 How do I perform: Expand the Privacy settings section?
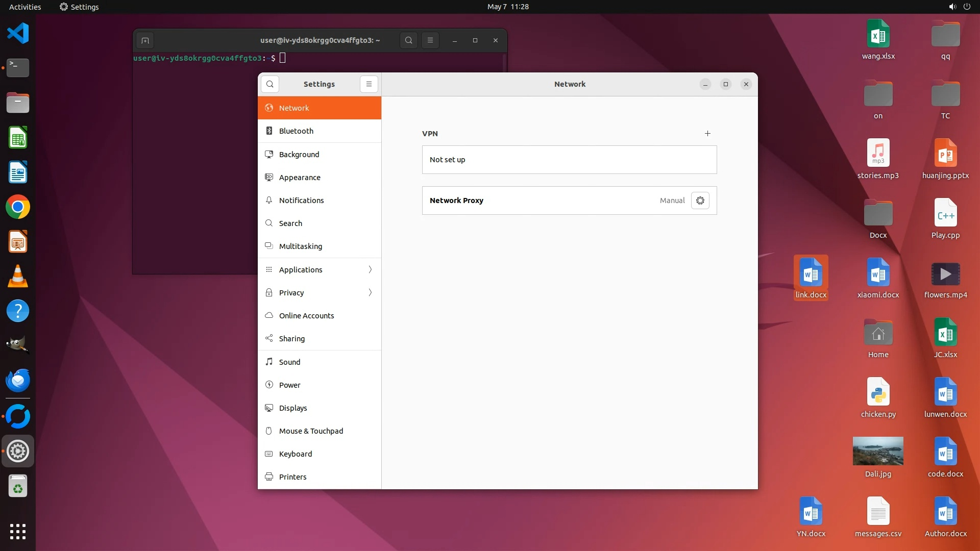(x=320, y=292)
